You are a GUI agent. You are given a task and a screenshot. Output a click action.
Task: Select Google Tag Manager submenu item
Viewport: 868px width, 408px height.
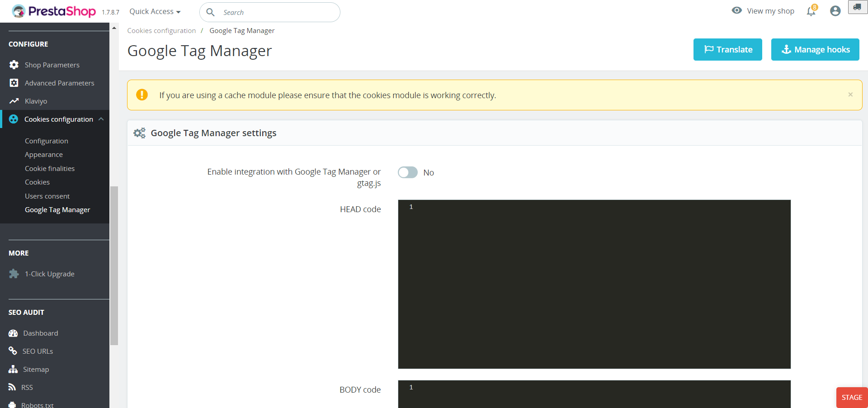tap(57, 210)
